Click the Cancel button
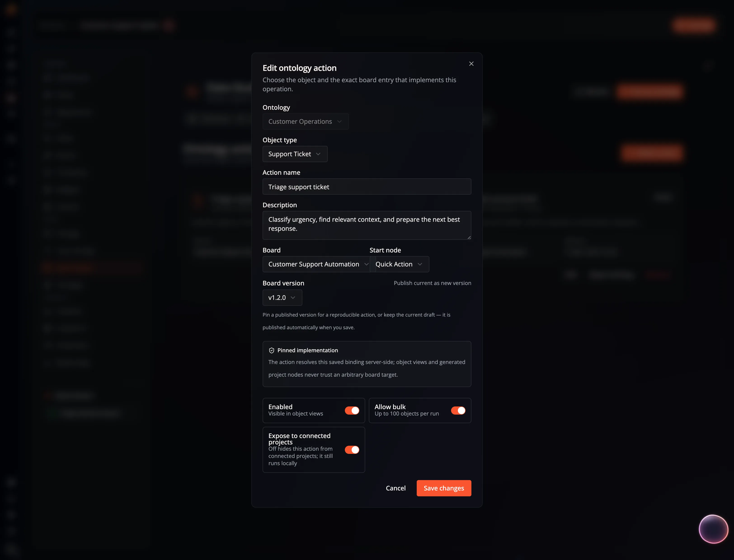Screen dimensions: 734x560 [396, 488]
